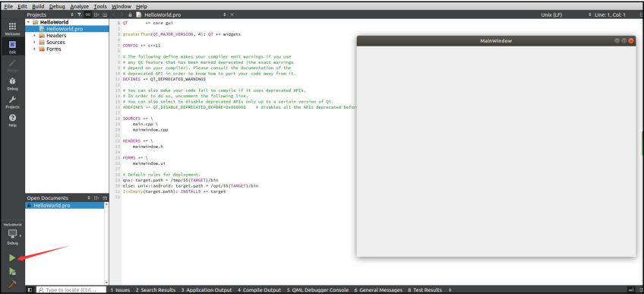Click the Open Documents scrollbar down arrow
The image size is (644, 294).
(107, 283)
